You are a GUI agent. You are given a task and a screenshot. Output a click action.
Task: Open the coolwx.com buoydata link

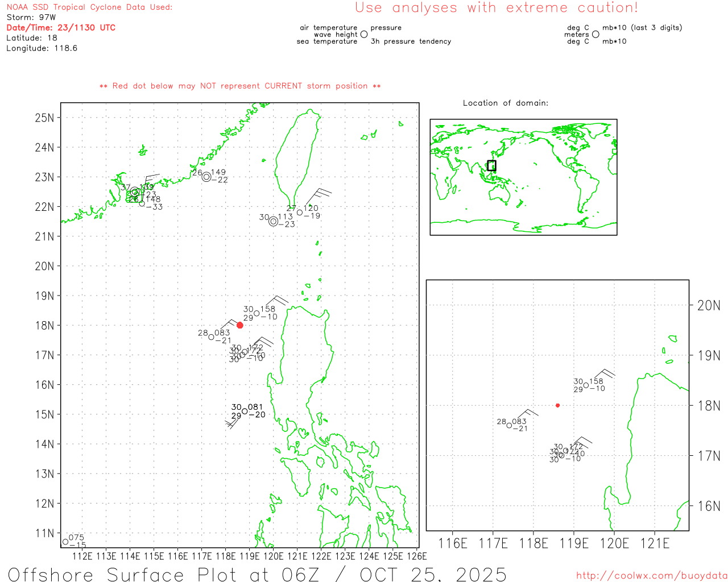651,576
